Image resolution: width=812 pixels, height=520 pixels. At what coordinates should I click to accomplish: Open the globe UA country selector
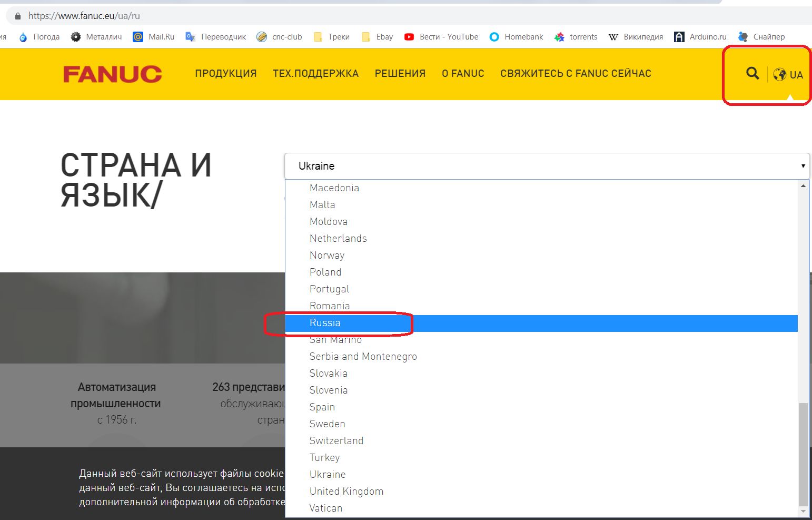tap(788, 75)
